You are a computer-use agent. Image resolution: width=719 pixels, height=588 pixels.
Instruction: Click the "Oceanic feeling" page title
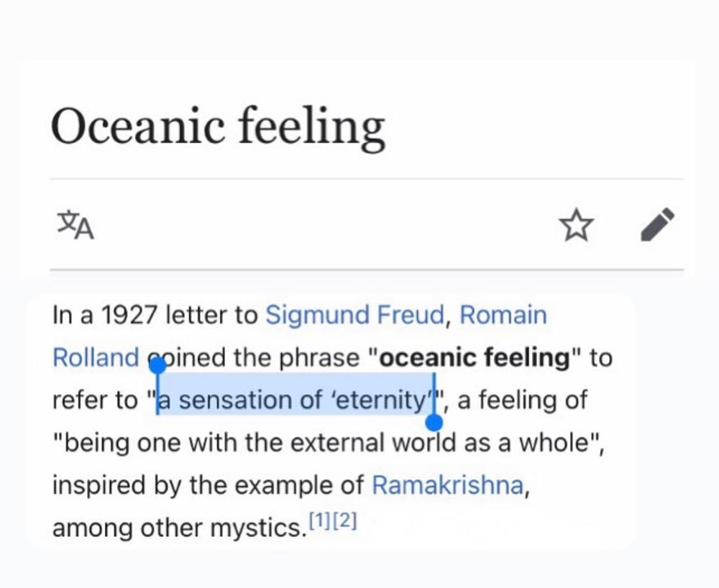point(218,127)
